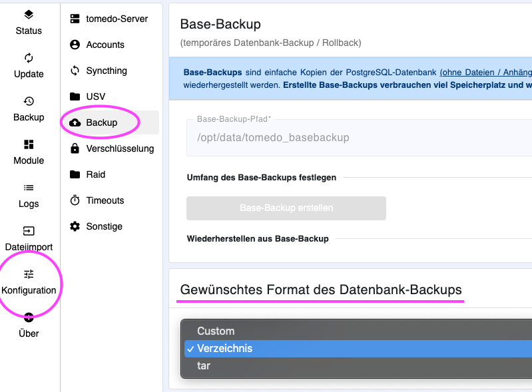
Task: Open Backup history icon in left rail
Action: 29,101
